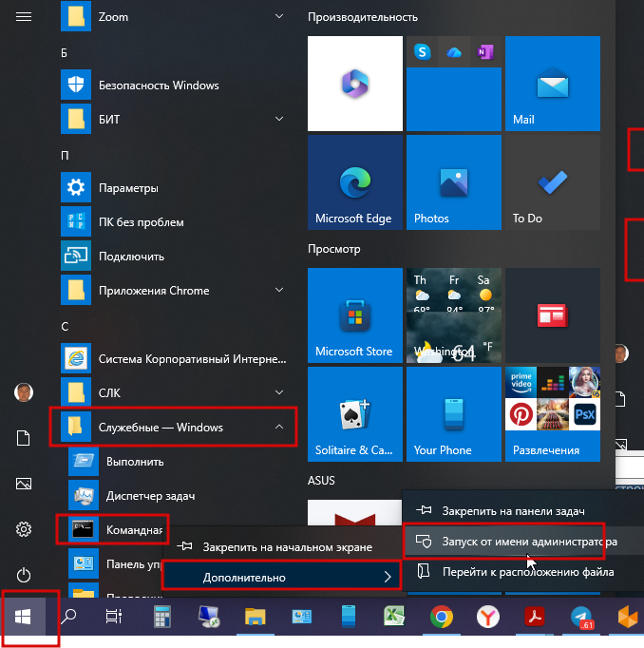Launch Microsoft Edge tile

[355, 182]
